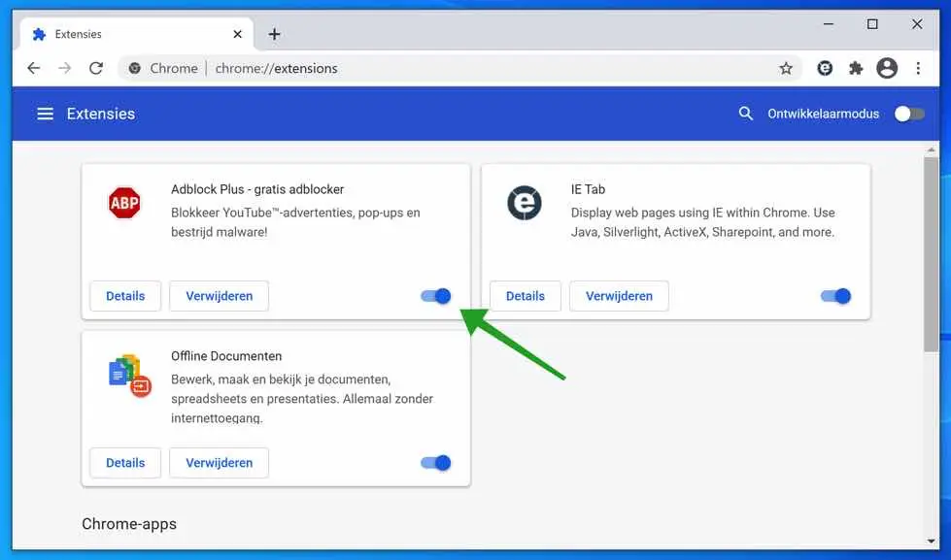Click the vertical scrollbar thumb

tap(931, 254)
